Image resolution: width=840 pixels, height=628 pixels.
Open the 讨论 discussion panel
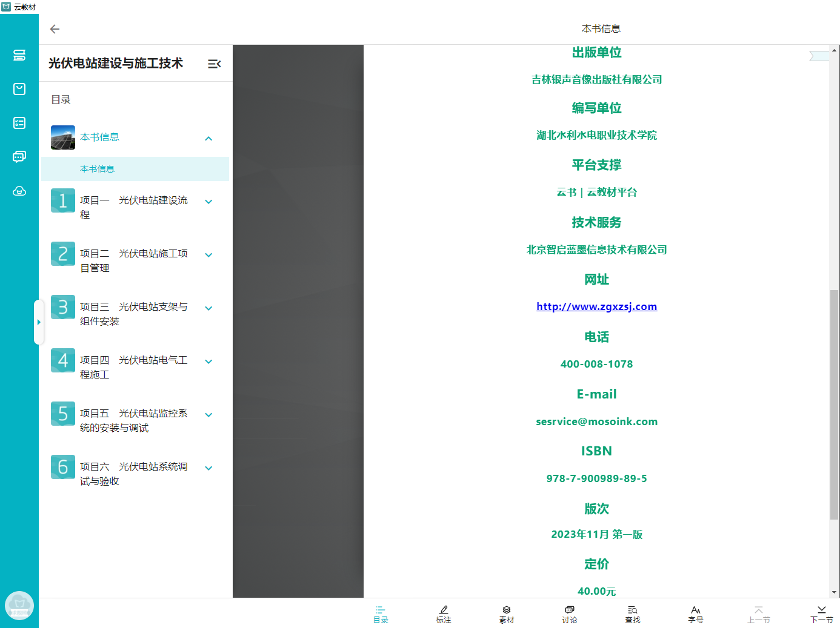coord(570,614)
